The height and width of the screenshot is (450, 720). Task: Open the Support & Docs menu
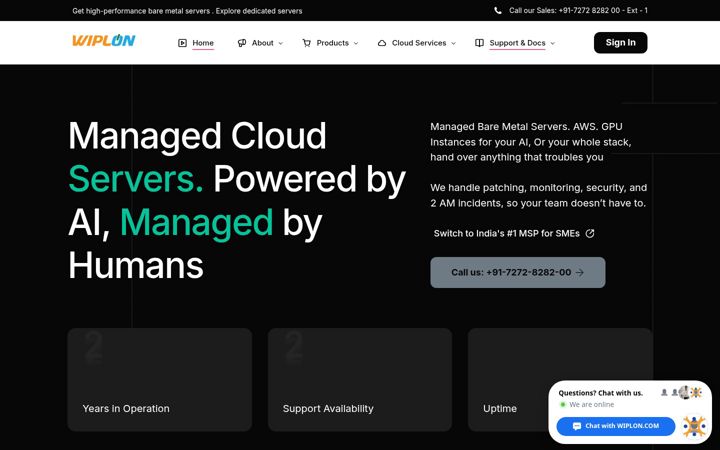(x=517, y=43)
